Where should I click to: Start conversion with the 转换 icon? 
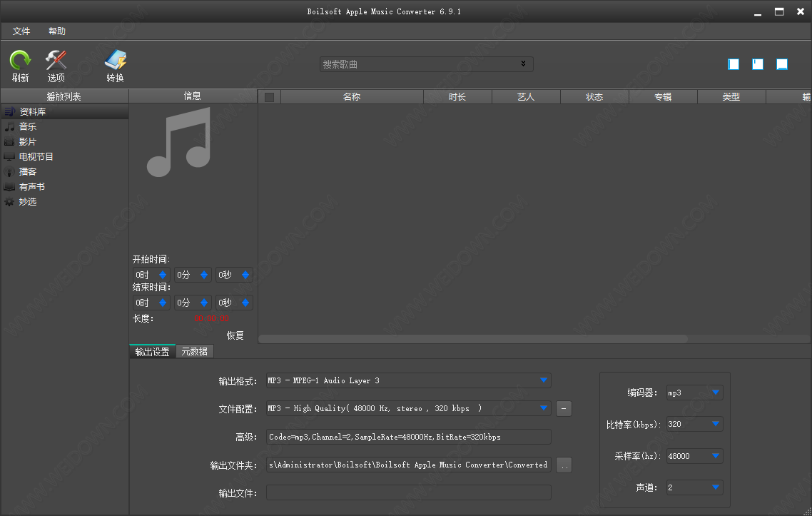pyautogui.click(x=115, y=60)
